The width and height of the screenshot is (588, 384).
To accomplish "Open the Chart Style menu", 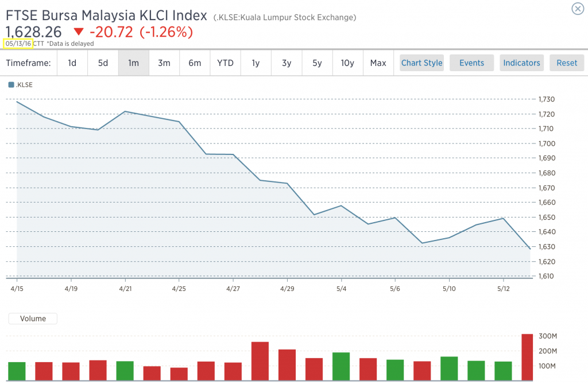I will click(421, 63).
